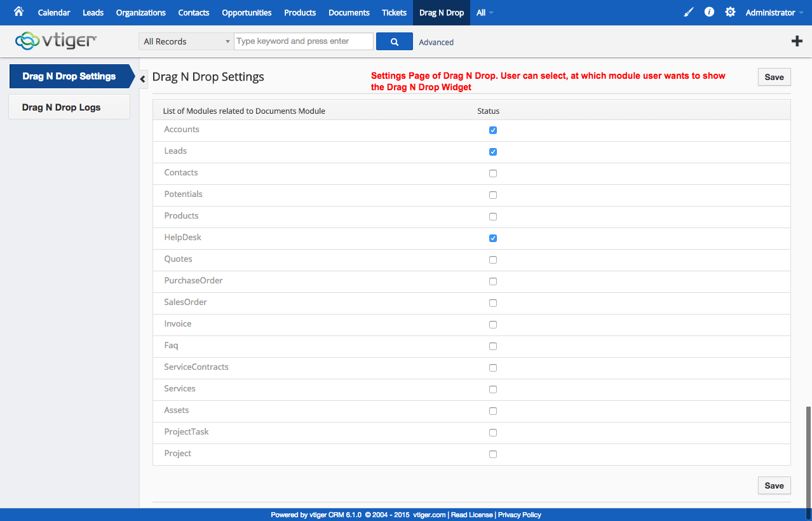
Task: Check the Services status checkbox
Action: [x=493, y=389]
